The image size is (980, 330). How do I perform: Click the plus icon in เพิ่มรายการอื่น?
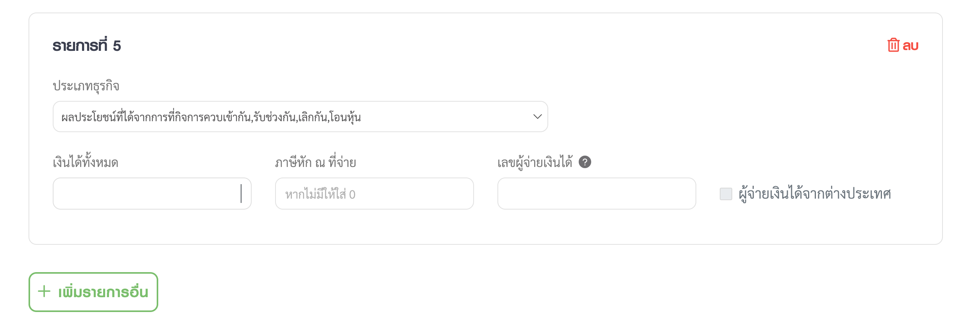click(44, 291)
